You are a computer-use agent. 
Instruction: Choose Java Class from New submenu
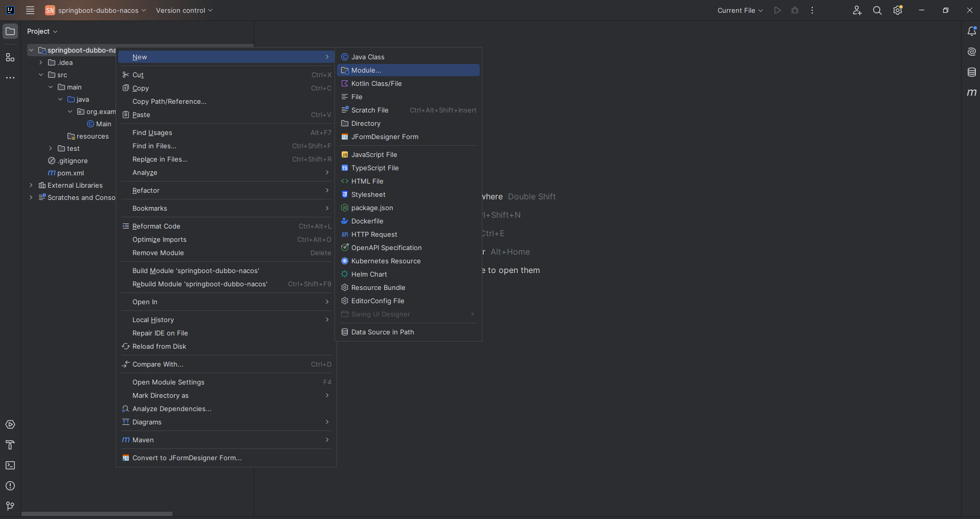(408, 57)
